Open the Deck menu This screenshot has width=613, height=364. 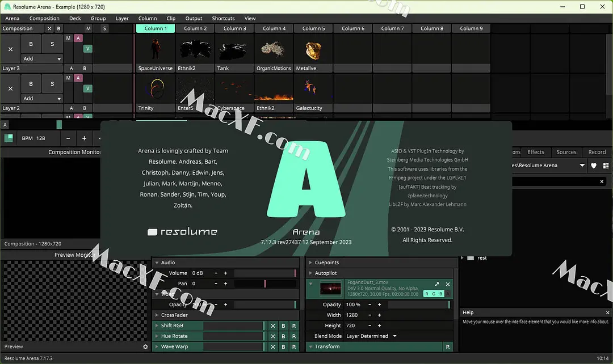(75, 18)
